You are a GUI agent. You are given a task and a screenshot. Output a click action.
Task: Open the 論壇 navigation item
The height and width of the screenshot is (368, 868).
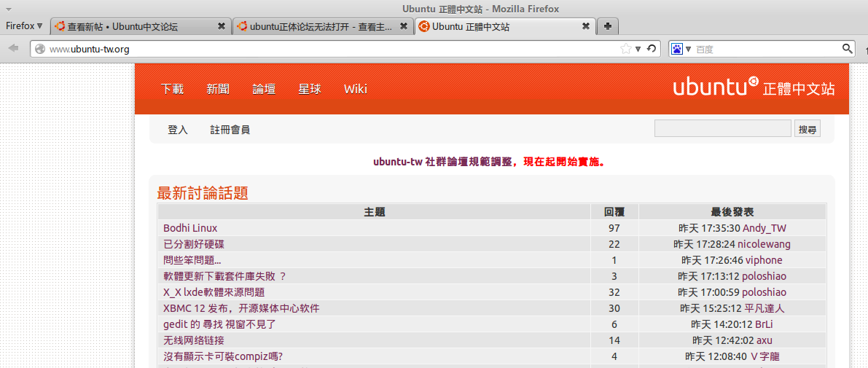click(264, 89)
